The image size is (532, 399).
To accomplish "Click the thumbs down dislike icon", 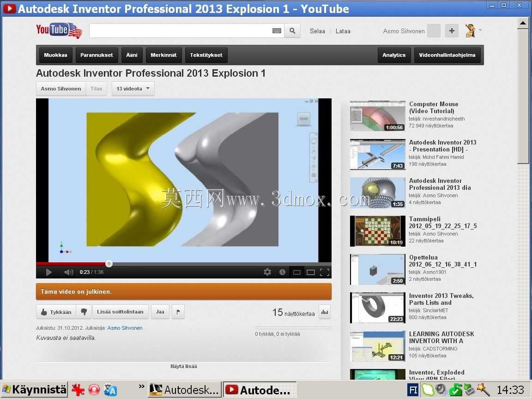I will pyautogui.click(x=84, y=312).
